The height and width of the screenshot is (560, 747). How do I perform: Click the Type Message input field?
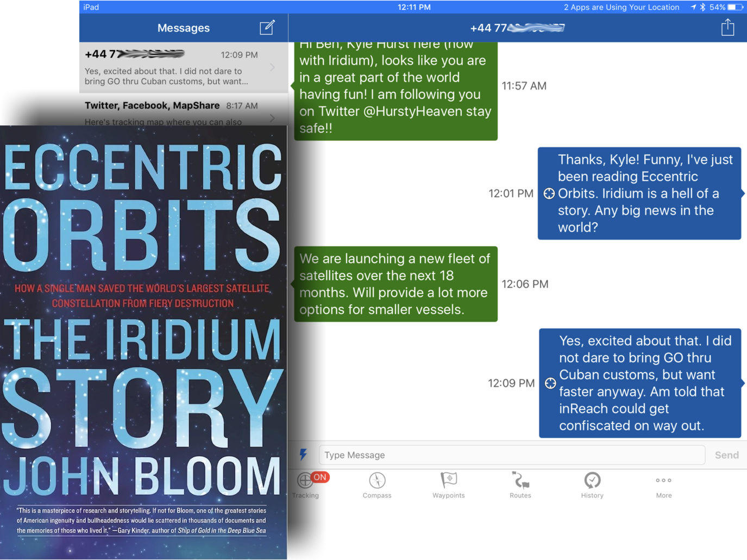pyautogui.click(x=512, y=455)
